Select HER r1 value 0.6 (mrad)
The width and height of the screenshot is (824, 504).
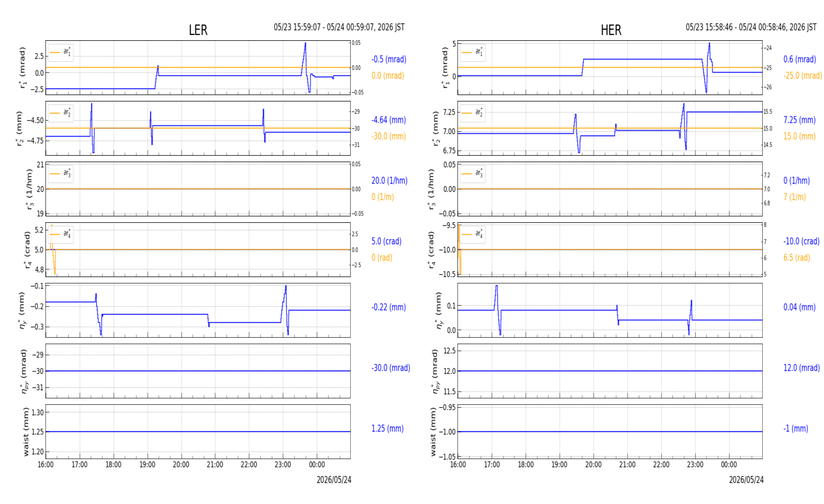click(799, 60)
